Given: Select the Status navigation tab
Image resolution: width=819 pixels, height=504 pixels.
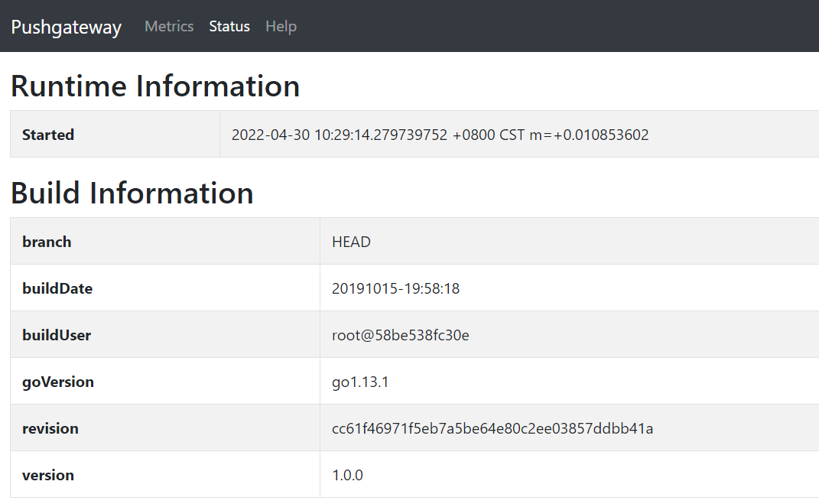Looking at the screenshot, I should click(229, 26).
